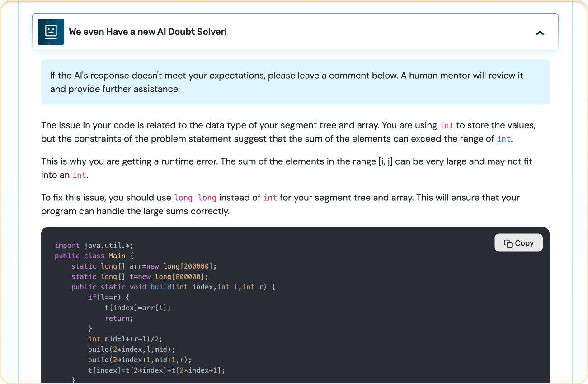Click the 't=new long[800000]' declaration line
Screen dimensions: 588x384
pos(140,277)
